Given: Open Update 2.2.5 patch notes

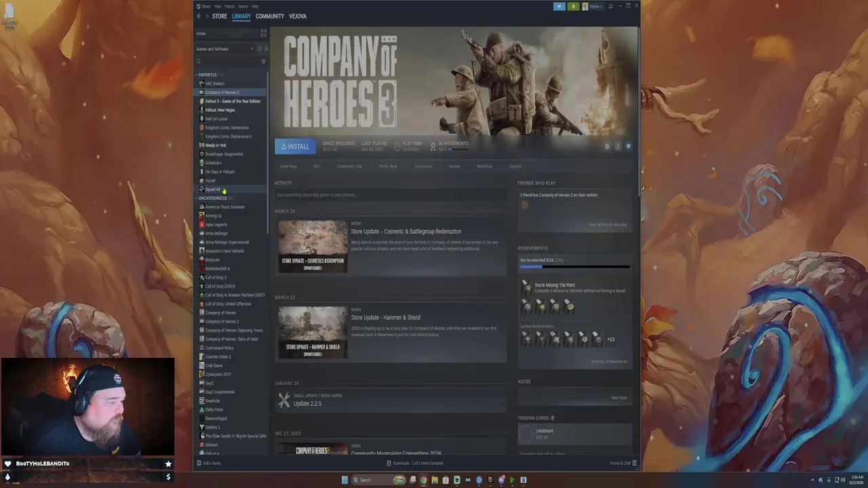Looking at the screenshot, I should click(307, 403).
